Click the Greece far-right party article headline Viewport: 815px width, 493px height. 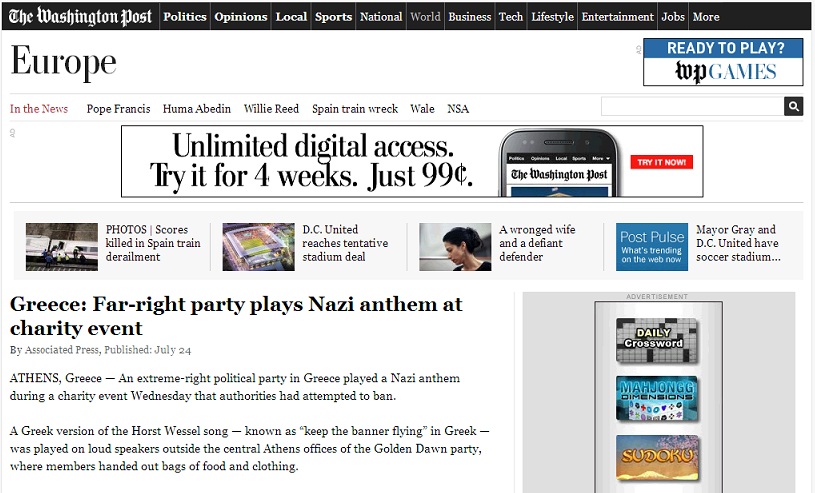coord(236,316)
